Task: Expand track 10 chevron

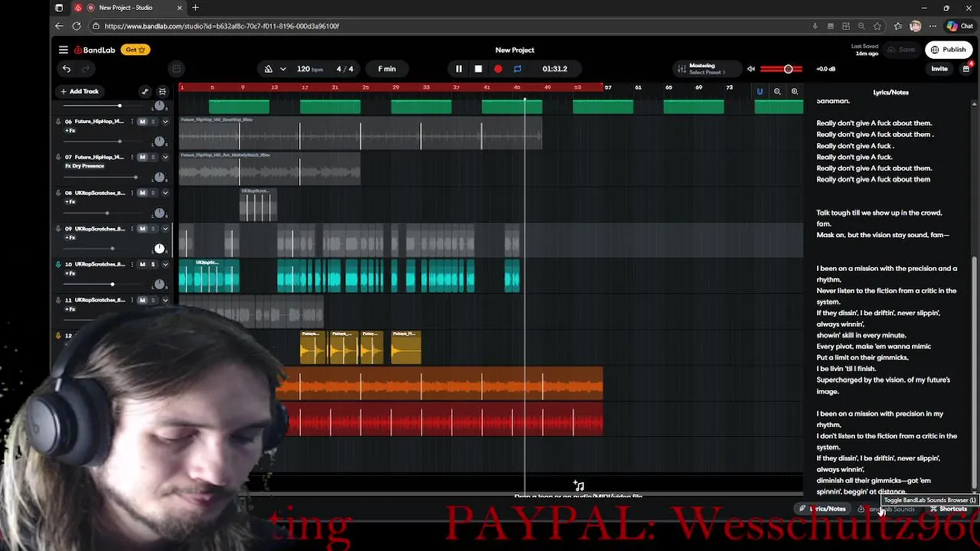Action: [165, 264]
